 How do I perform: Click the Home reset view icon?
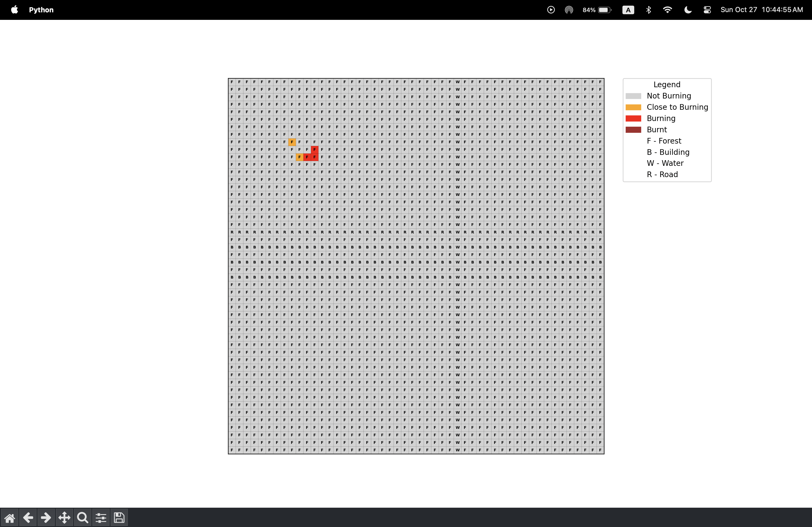pyautogui.click(x=10, y=518)
